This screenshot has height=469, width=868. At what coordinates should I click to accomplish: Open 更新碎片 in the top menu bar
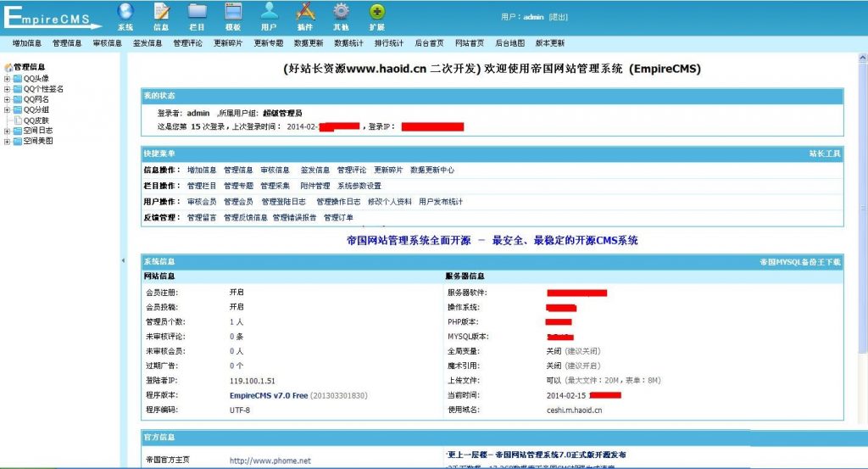[x=228, y=43]
